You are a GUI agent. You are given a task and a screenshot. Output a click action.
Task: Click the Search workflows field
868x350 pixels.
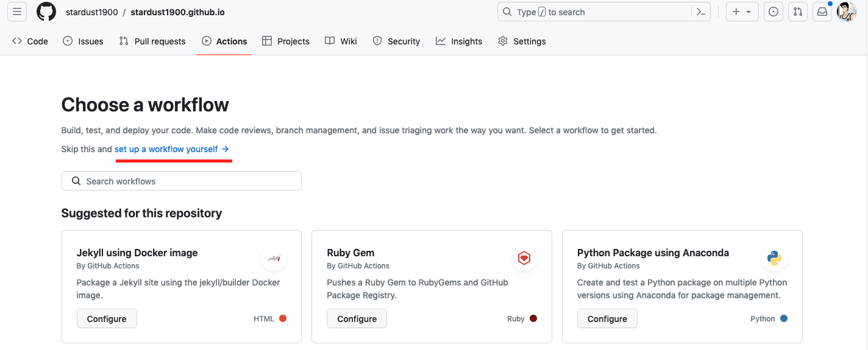coord(182,181)
